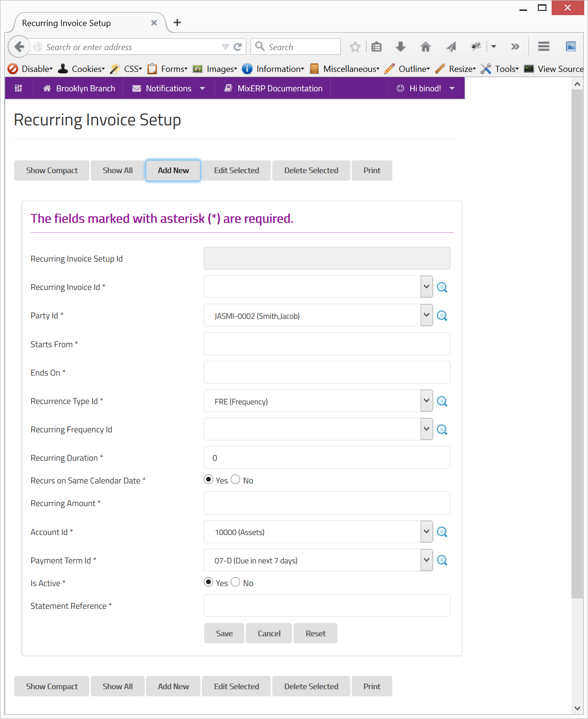Select No for Recurs on Same Calendar Date
The height and width of the screenshot is (719, 588).
(x=235, y=479)
